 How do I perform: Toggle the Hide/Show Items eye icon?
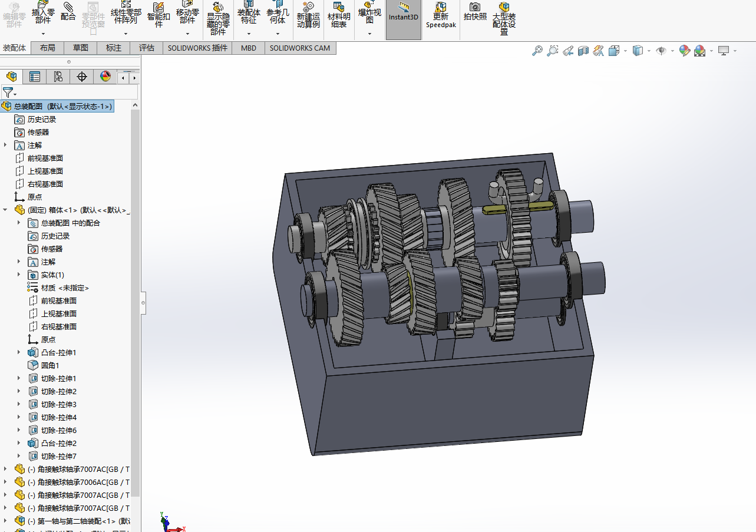[x=661, y=51]
